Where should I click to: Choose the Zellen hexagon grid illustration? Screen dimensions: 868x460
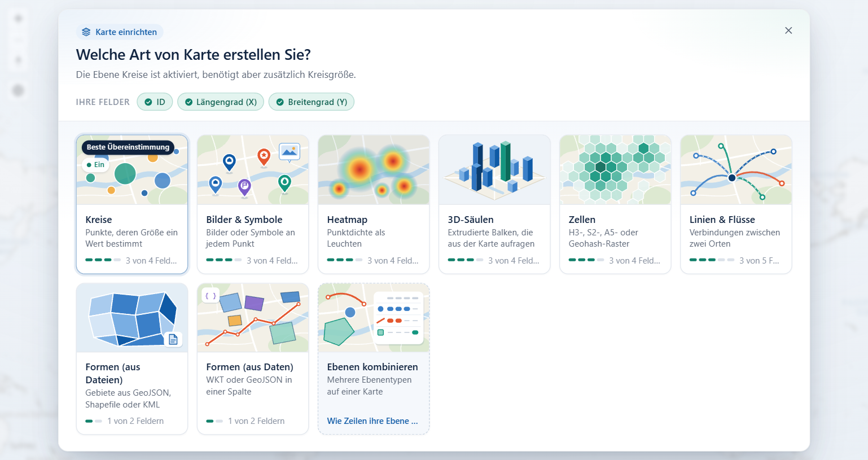click(615, 170)
